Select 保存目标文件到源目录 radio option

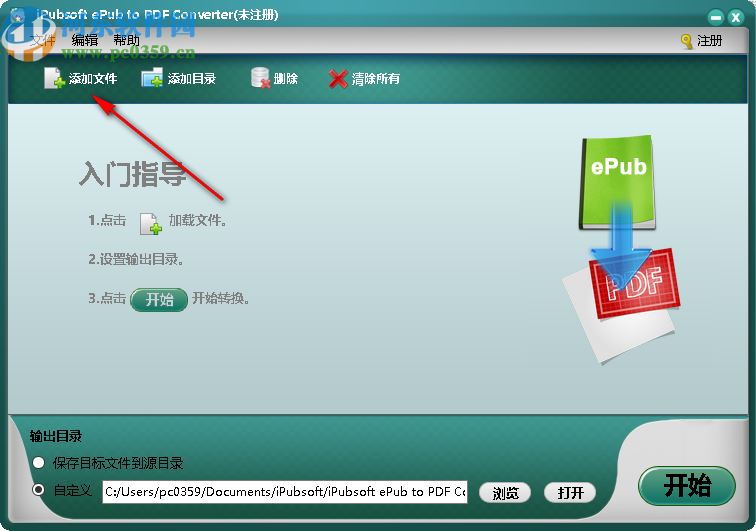pyautogui.click(x=39, y=463)
